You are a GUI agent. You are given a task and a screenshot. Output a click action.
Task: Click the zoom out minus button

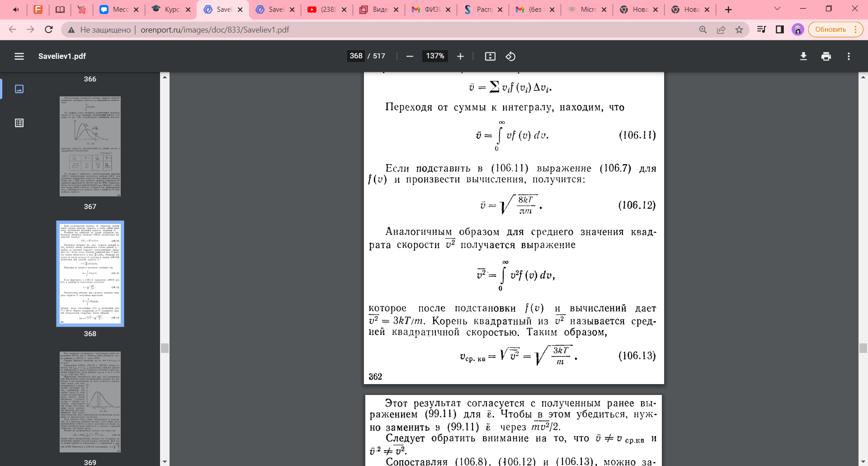pyautogui.click(x=410, y=56)
